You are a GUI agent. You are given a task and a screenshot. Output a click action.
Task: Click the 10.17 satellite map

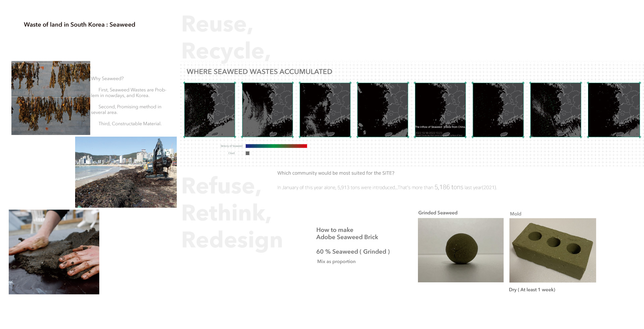tap(267, 110)
